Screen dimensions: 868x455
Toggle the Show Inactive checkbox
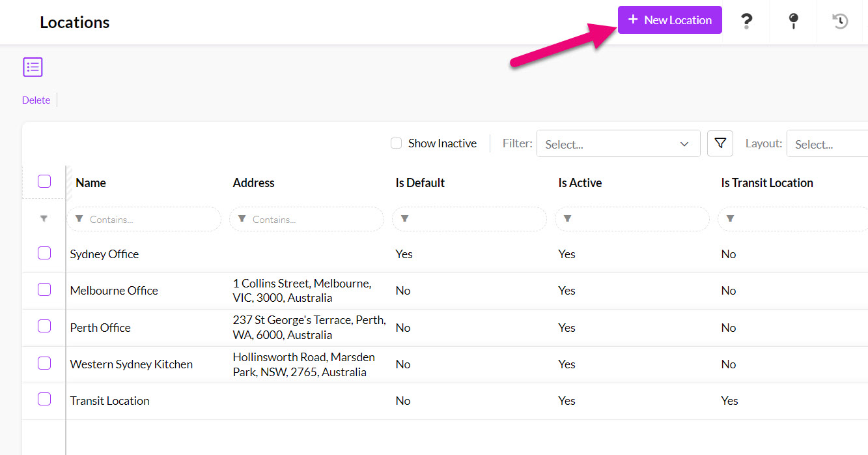click(x=396, y=143)
